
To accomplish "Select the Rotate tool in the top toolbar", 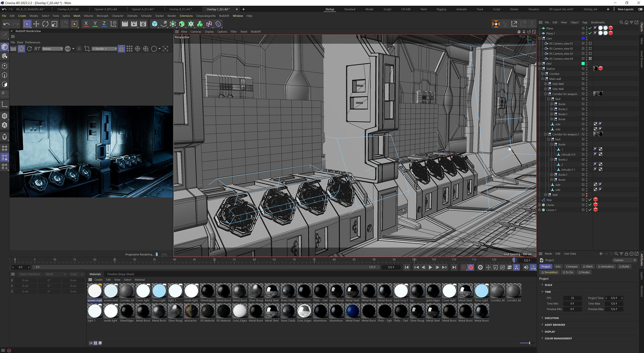I will coord(45,24).
